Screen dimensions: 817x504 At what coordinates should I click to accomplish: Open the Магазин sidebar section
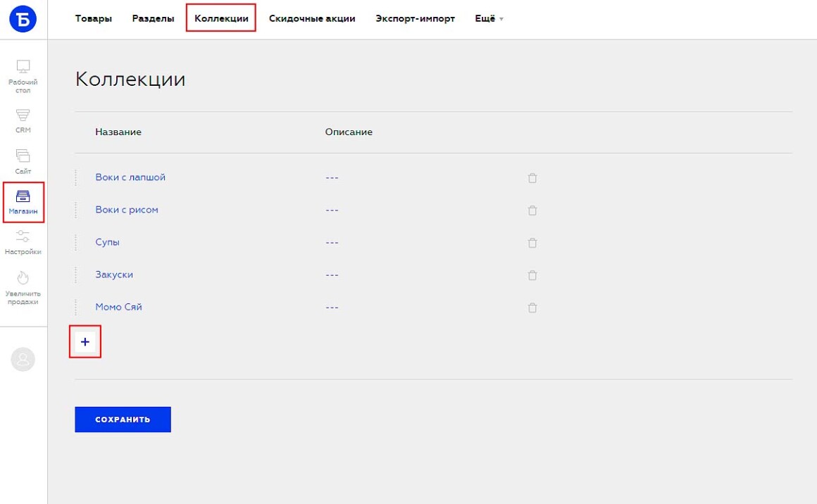23,203
